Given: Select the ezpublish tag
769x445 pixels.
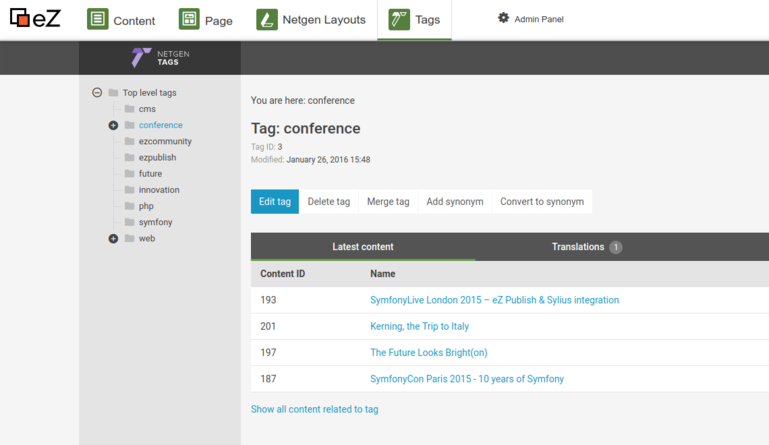Looking at the screenshot, I should [157, 157].
